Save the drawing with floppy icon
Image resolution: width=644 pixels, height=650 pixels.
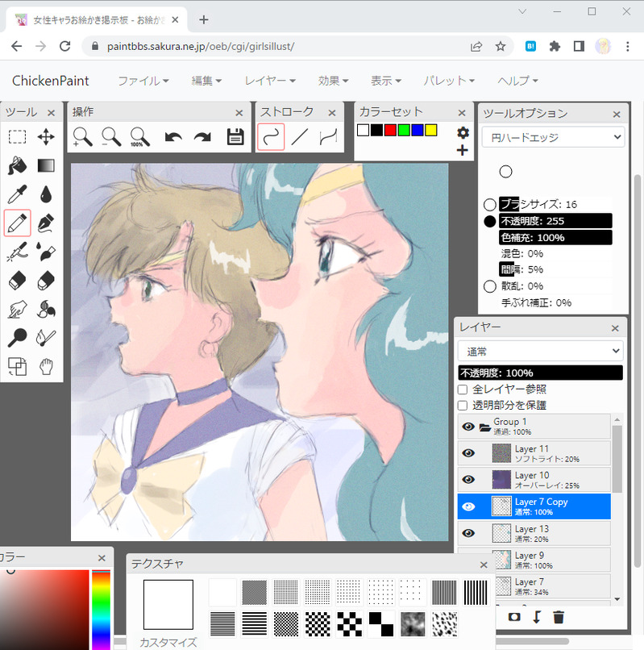click(235, 137)
